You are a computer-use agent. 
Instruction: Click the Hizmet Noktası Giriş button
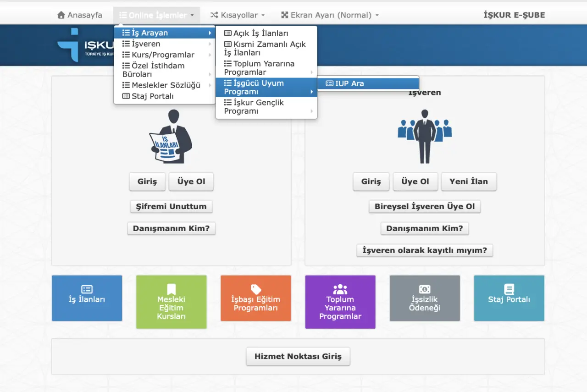tap(298, 356)
